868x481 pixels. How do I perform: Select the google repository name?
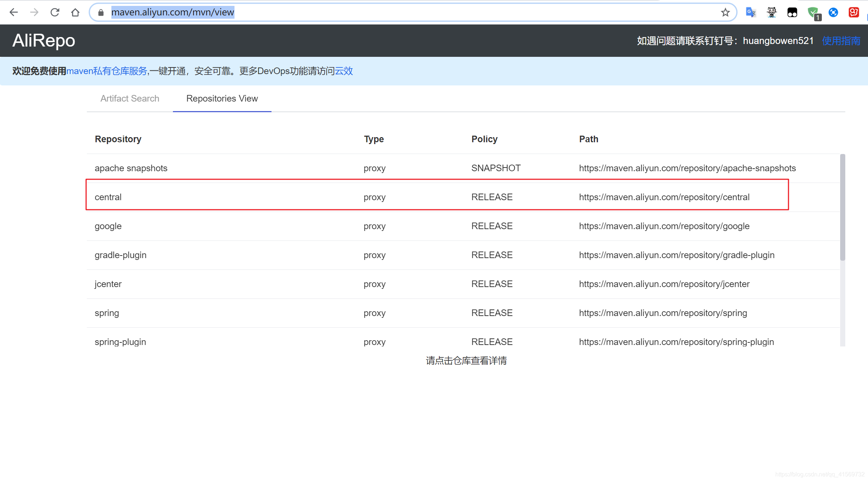pos(108,226)
